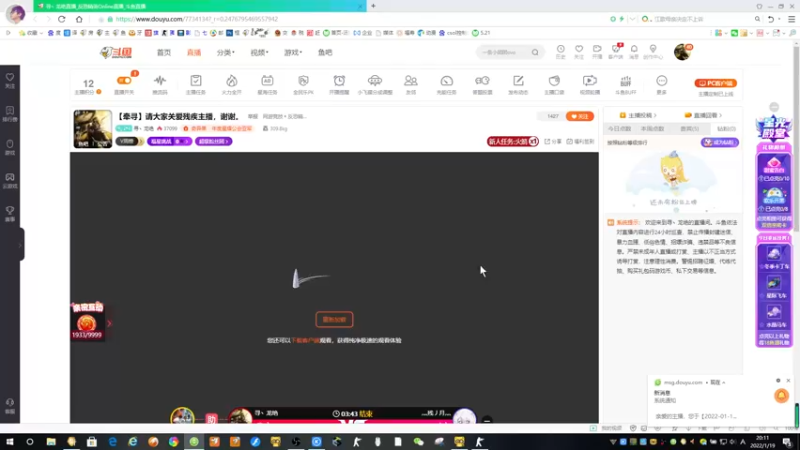
Task: Open the creator center lightbulb icon
Action: [653, 49]
